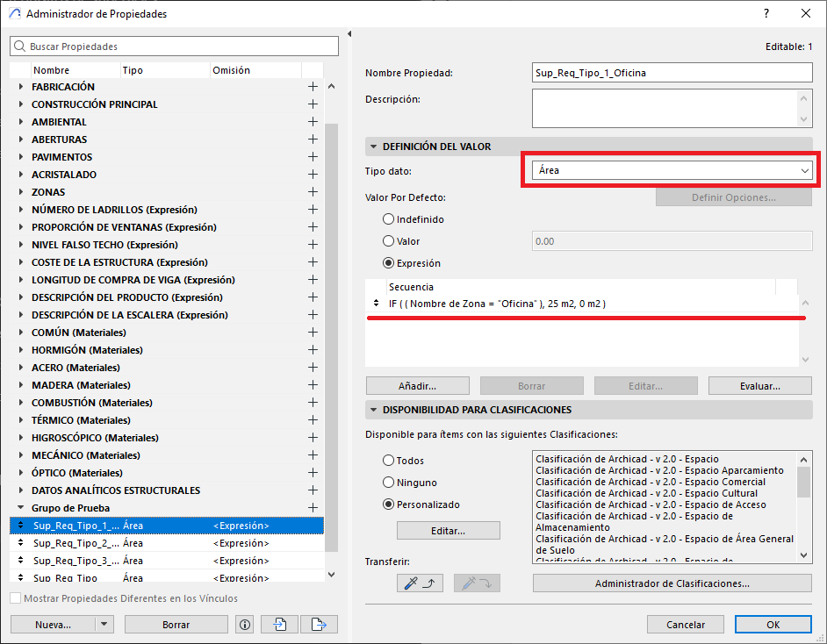Viewport: 827px width, 644px height.
Task: Click the help question mark icon
Action: point(766,14)
